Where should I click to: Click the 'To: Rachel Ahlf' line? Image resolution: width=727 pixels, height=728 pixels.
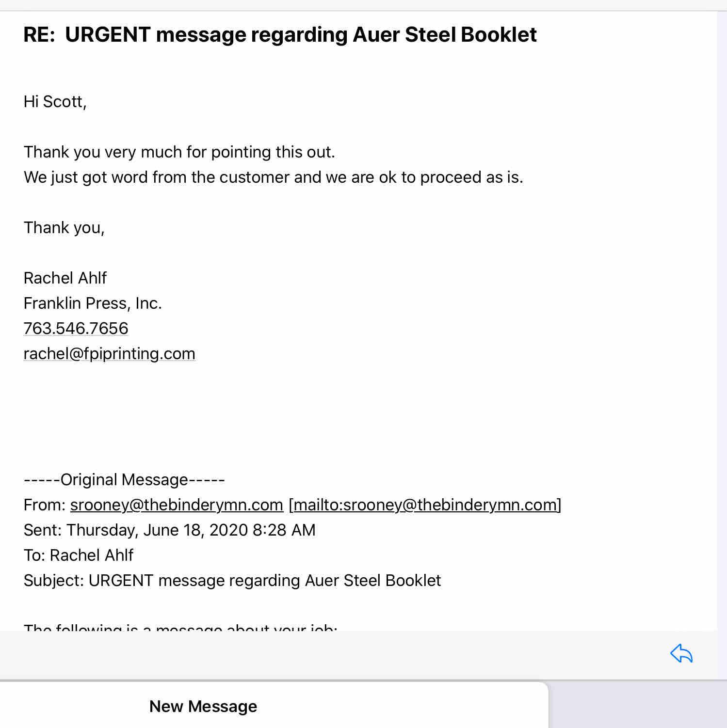tap(79, 555)
